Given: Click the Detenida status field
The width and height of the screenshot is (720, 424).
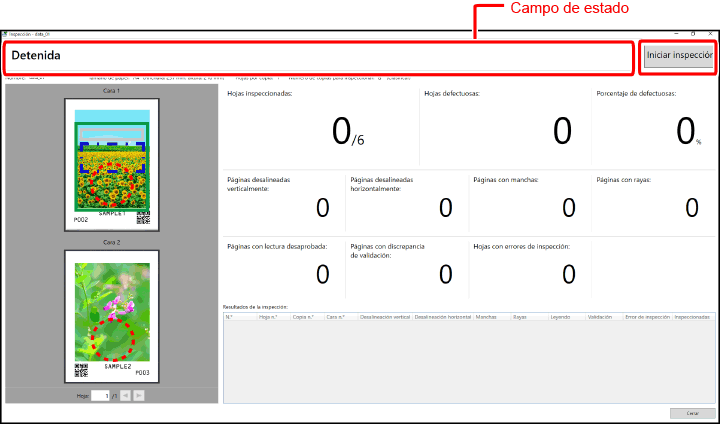Looking at the screenshot, I should tap(318, 56).
